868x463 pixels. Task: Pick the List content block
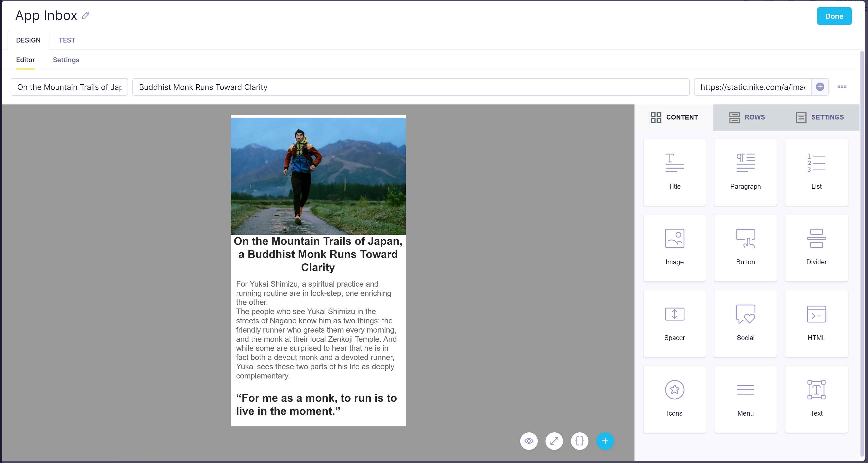[x=816, y=172]
